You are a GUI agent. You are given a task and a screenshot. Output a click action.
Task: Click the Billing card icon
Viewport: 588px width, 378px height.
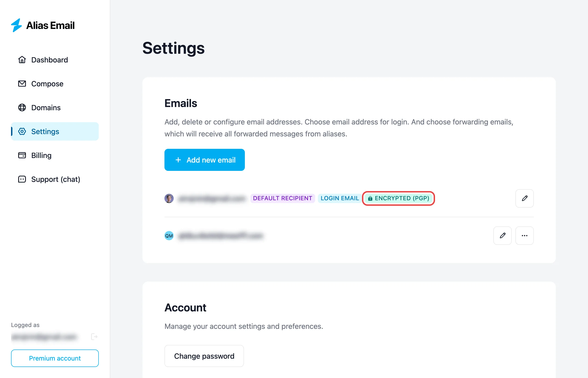[x=22, y=155]
